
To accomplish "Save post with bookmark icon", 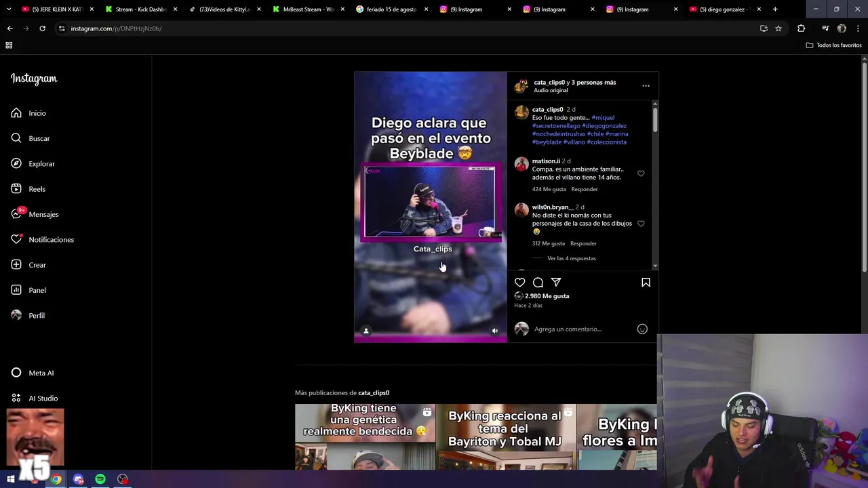I will click(646, 282).
